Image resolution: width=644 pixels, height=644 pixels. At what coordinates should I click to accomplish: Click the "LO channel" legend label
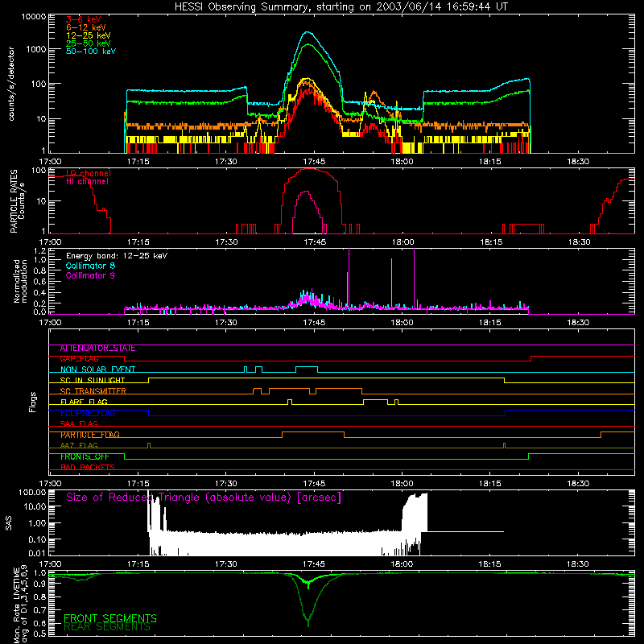click(x=89, y=173)
